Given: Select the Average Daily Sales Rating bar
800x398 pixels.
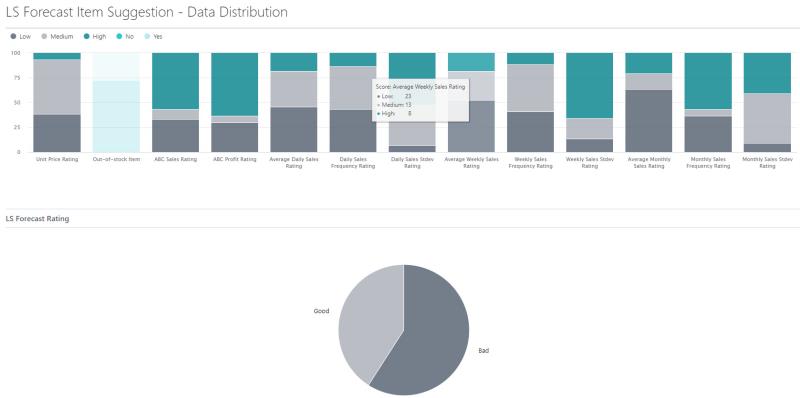Looking at the screenshot, I should coord(293,102).
